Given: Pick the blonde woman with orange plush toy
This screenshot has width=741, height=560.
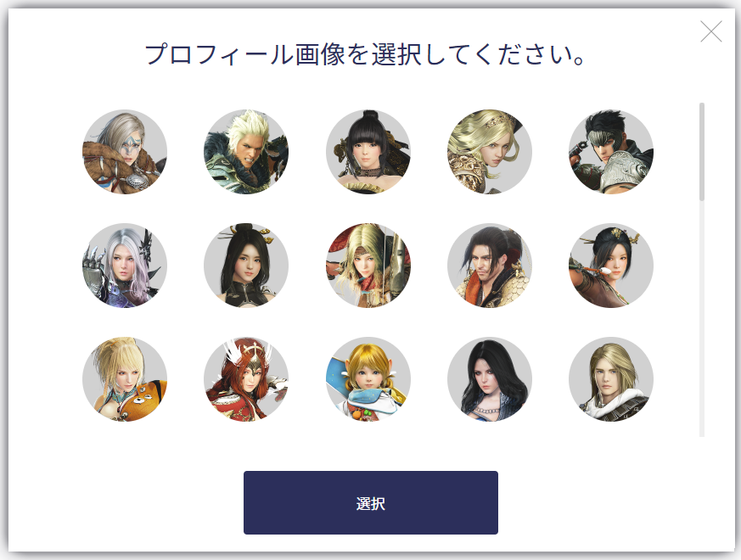Looking at the screenshot, I should click(x=125, y=378).
